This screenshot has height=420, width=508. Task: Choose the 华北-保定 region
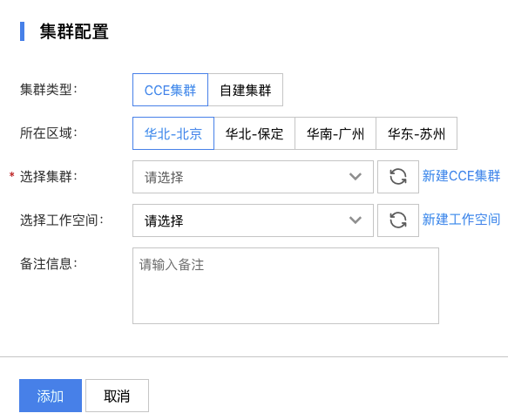[254, 133]
